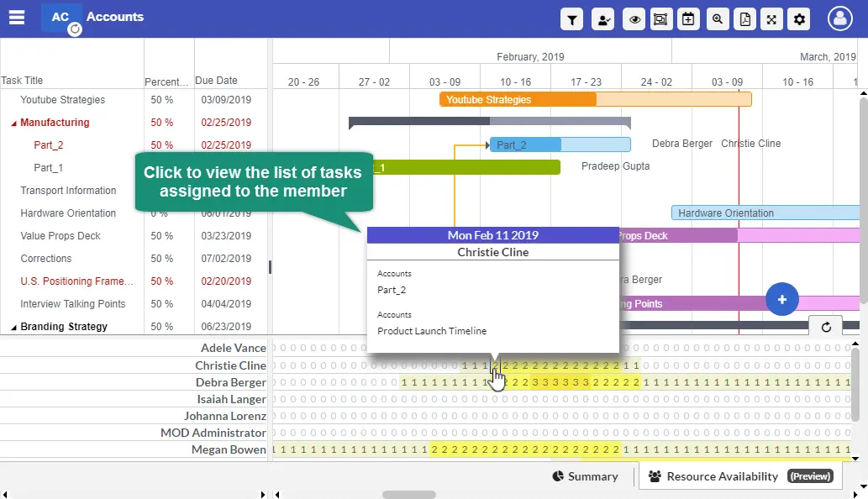Click the blue plus add button
868x499 pixels.
(x=781, y=300)
